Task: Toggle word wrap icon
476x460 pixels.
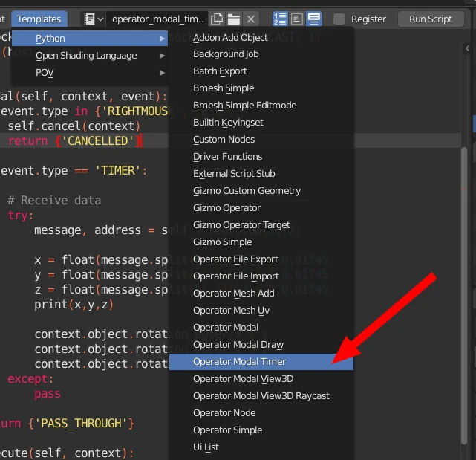Action: [x=297, y=19]
